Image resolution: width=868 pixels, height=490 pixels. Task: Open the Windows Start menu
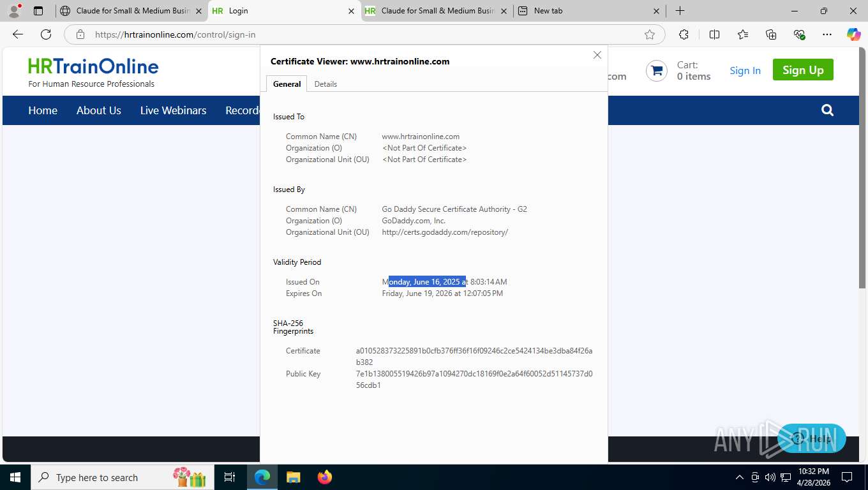(15, 477)
